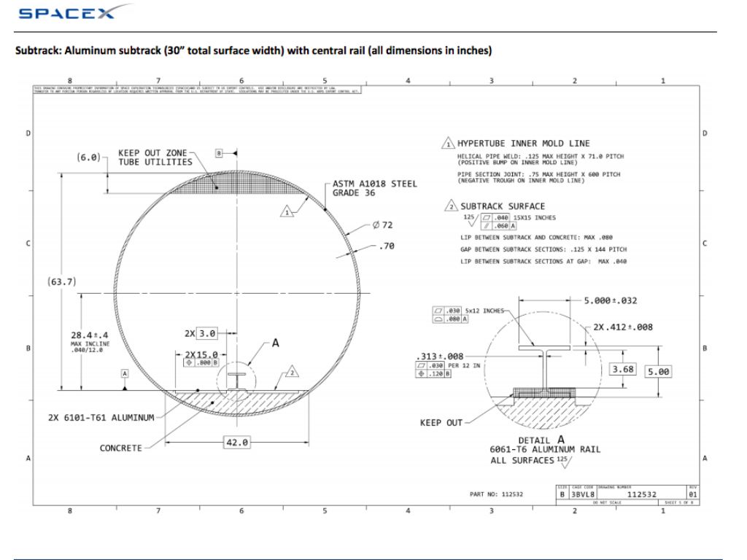Click 'PART NO: 112532' text
This screenshot has width=747, height=560.
[496, 494]
